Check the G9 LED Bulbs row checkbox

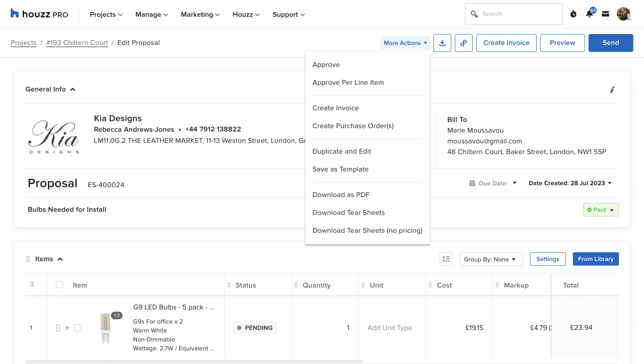pyautogui.click(x=78, y=328)
